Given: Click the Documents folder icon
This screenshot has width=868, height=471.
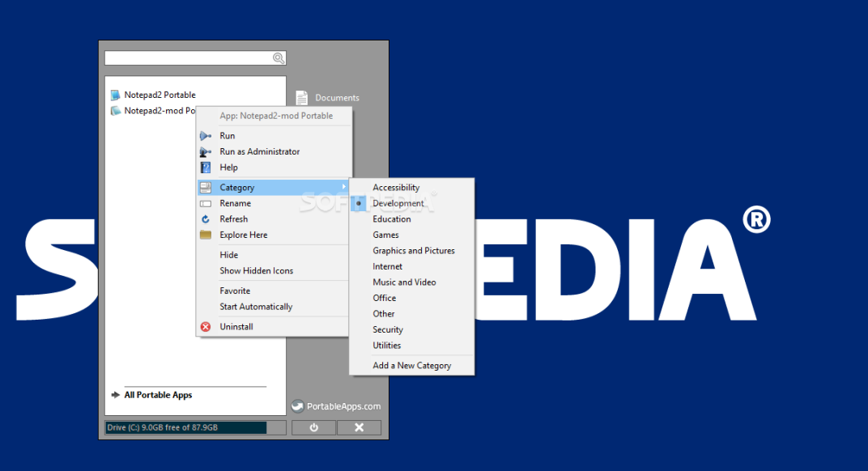Looking at the screenshot, I should (x=302, y=98).
